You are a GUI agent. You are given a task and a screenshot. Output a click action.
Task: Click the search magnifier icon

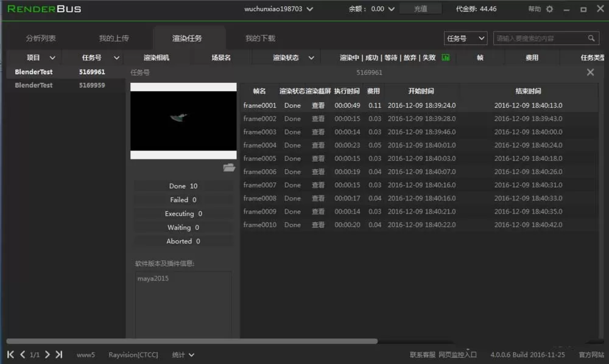coord(591,38)
